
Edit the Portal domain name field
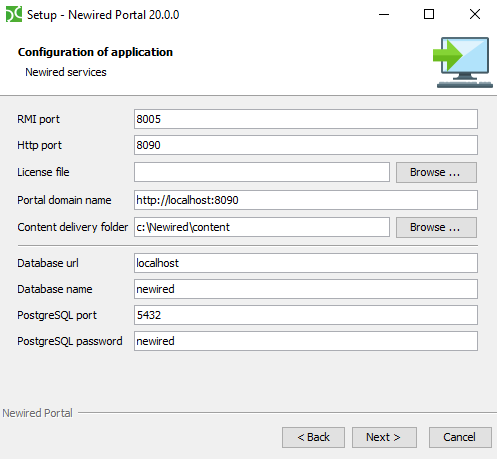click(x=306, y=200)
